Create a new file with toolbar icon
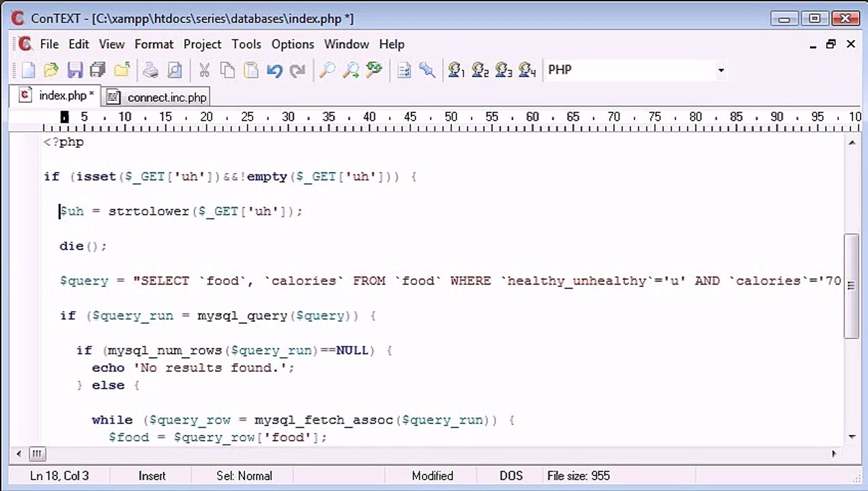The width and height of the screenshot is (868, 491). click(28, 70)
